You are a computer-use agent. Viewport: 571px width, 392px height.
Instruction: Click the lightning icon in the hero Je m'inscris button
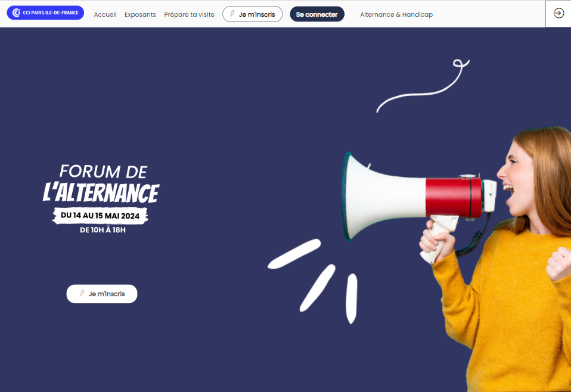[x=82, y=293]
